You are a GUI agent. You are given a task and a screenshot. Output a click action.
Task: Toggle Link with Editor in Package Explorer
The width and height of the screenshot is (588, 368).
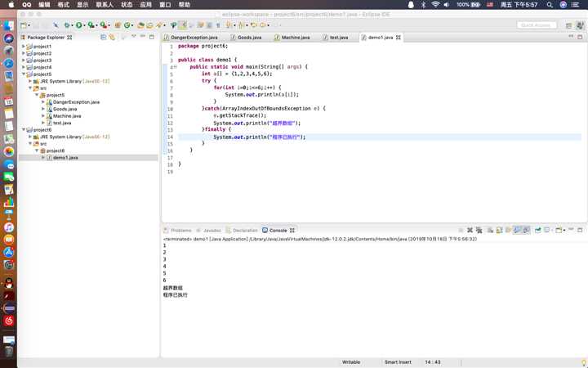tap(112, 37)
